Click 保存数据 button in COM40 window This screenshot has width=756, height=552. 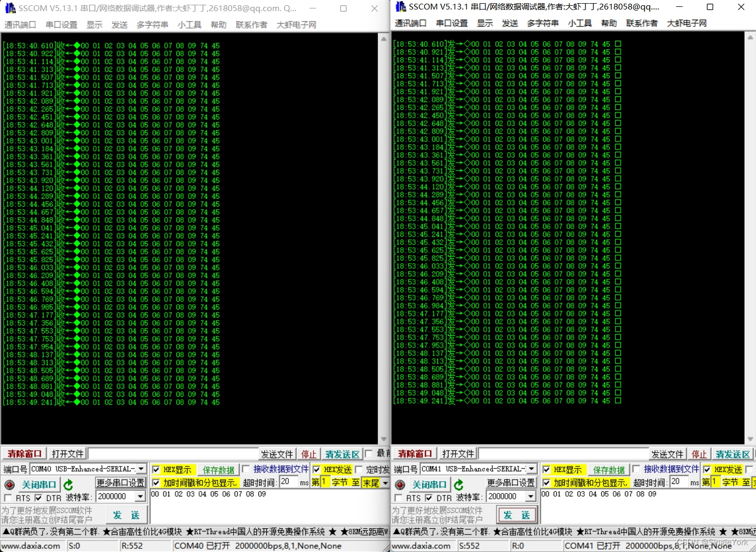tap(219, 470)
